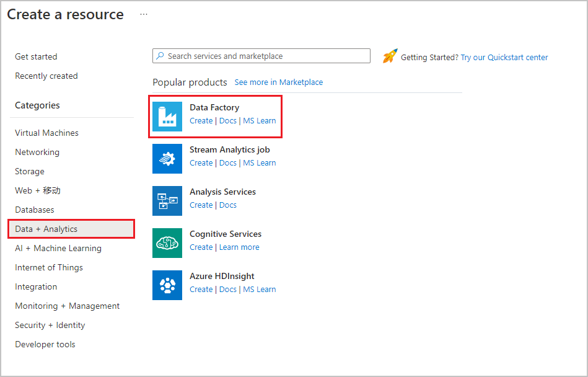Open the ellipsis menu beside Create a resource

[x=144, y=14]
